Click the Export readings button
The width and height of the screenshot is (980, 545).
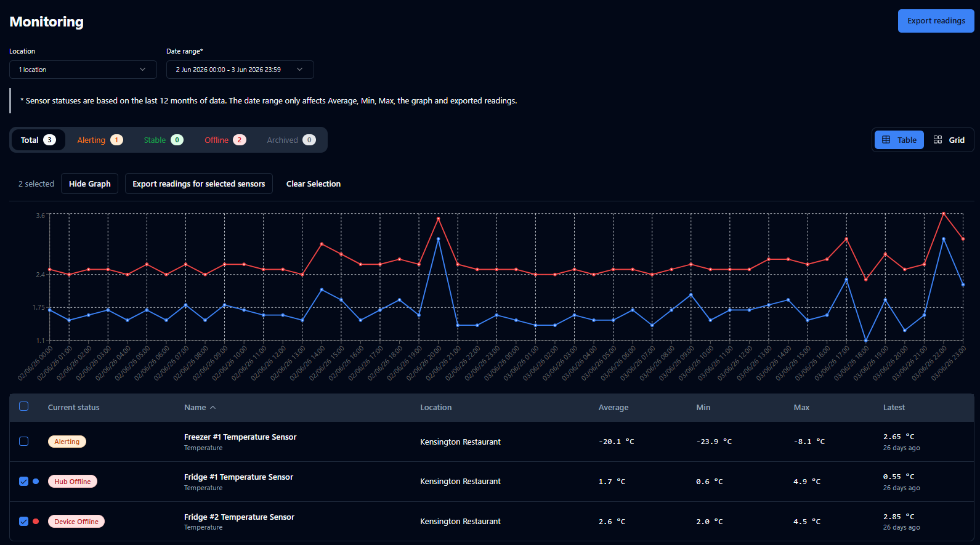pyautogui.click(x=936, y=21)
